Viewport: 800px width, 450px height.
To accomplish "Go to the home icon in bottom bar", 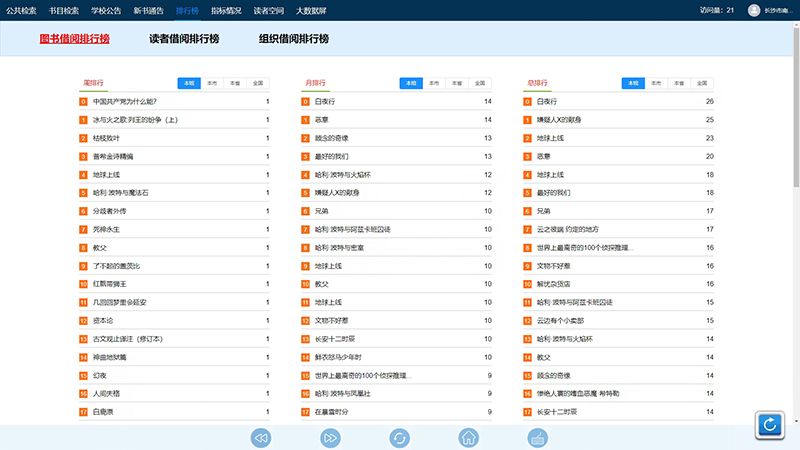I will [x=468, y=438].
